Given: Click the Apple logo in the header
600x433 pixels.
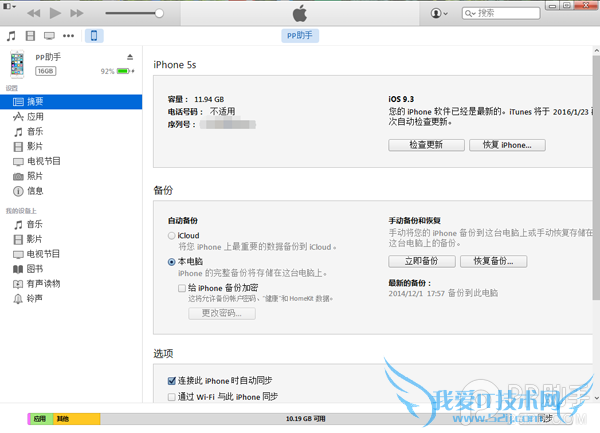Looking at the screenshot, I should [x=300, y=13].
